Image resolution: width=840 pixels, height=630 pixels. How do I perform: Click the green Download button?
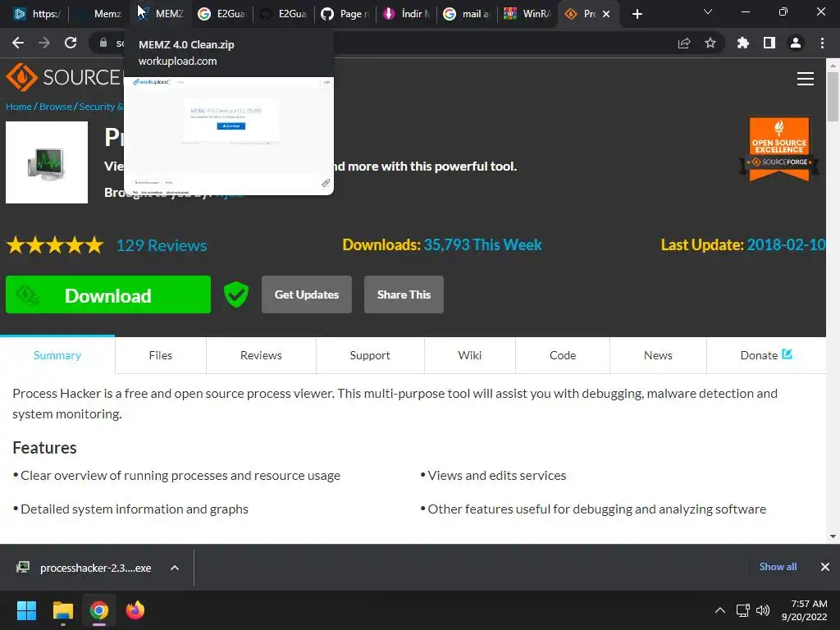108,294
